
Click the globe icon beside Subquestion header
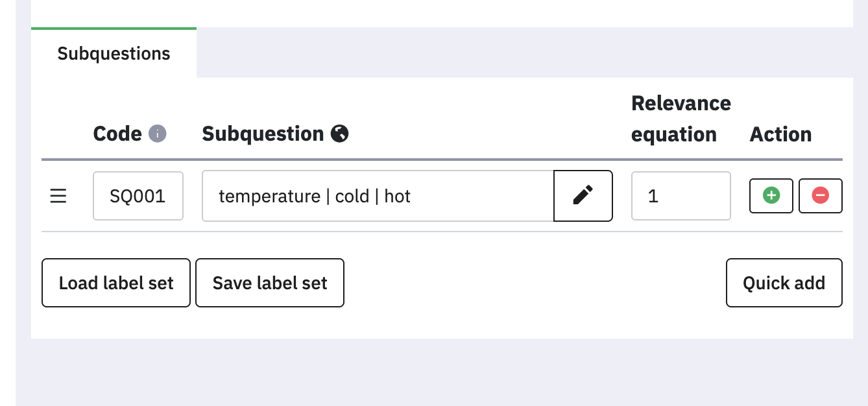[x=340, y=134]
